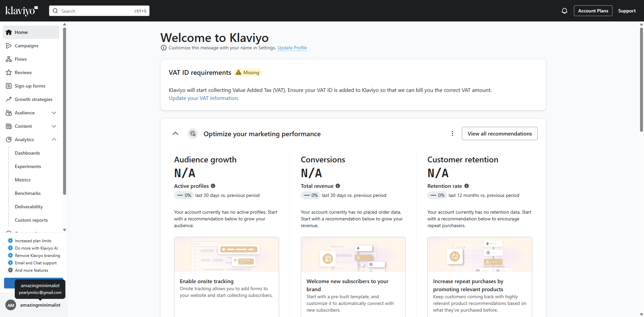This screenshot has height=317, width=644.
Task: Click Increased plan limits text
Action: (x=33, y=241)
